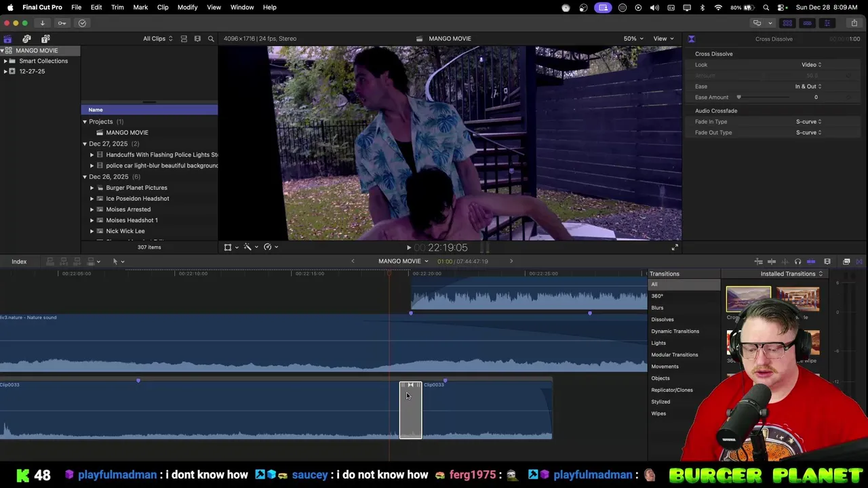This screenshot has height=488, width=868.
Task: Click the transition inspector icon
Action: (691, 39)
